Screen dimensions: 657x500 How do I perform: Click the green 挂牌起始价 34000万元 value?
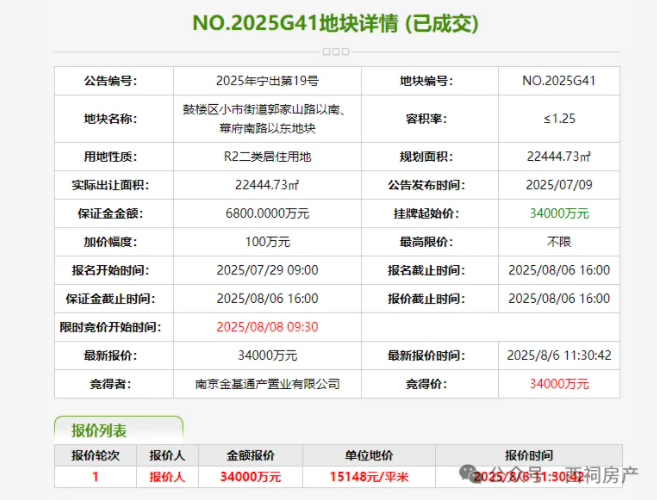point(558,213)
